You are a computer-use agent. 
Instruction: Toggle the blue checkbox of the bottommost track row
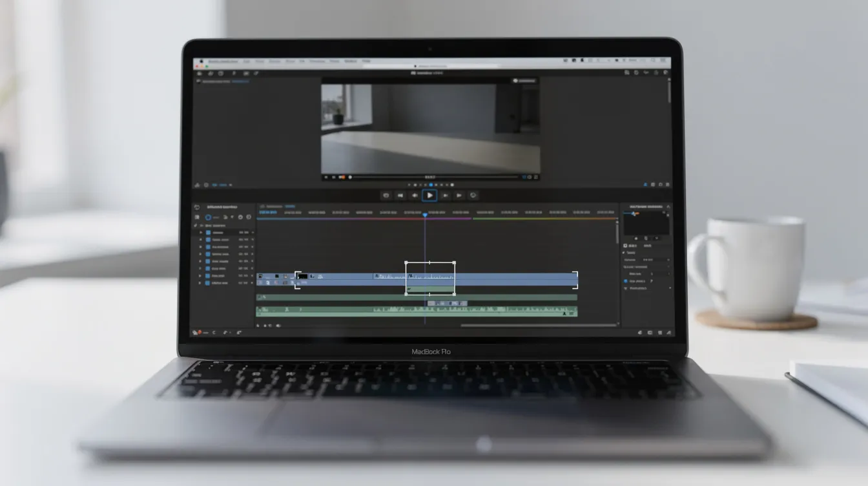[207, 283]
